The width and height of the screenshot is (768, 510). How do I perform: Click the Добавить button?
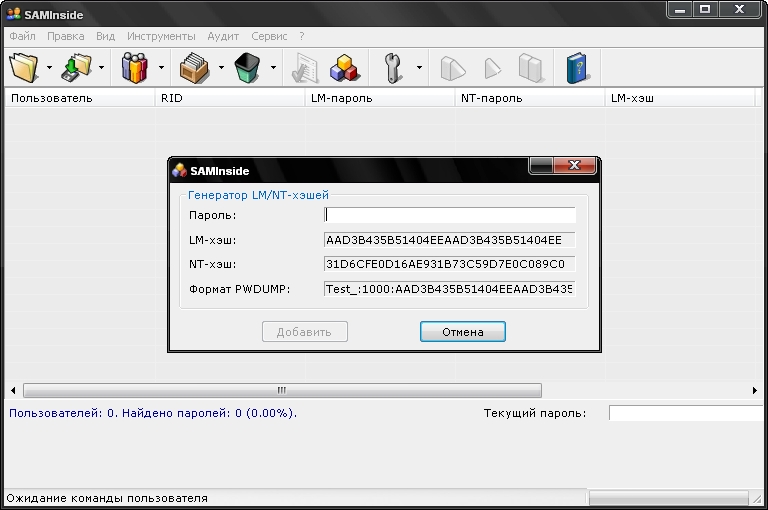tap(305, 332)
